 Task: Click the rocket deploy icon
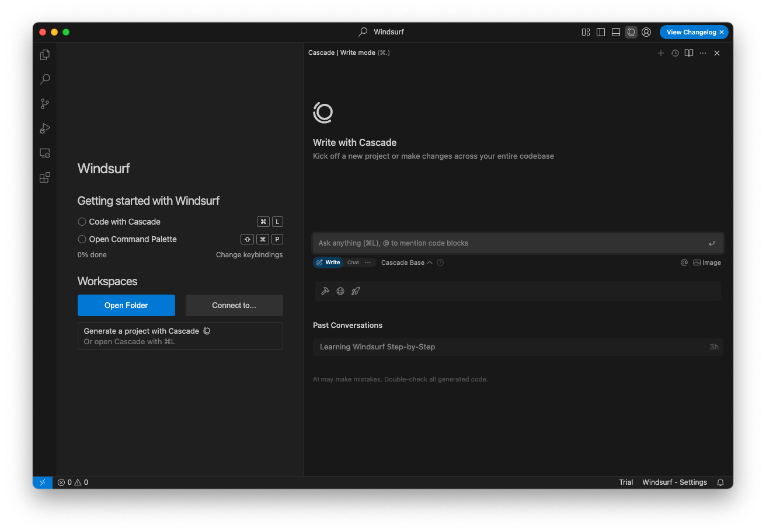[356, 291]
